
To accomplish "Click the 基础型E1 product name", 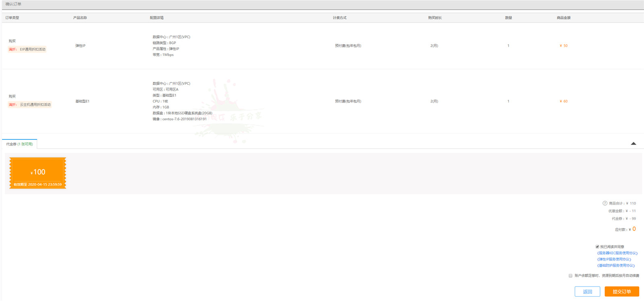I will [83, 101].
